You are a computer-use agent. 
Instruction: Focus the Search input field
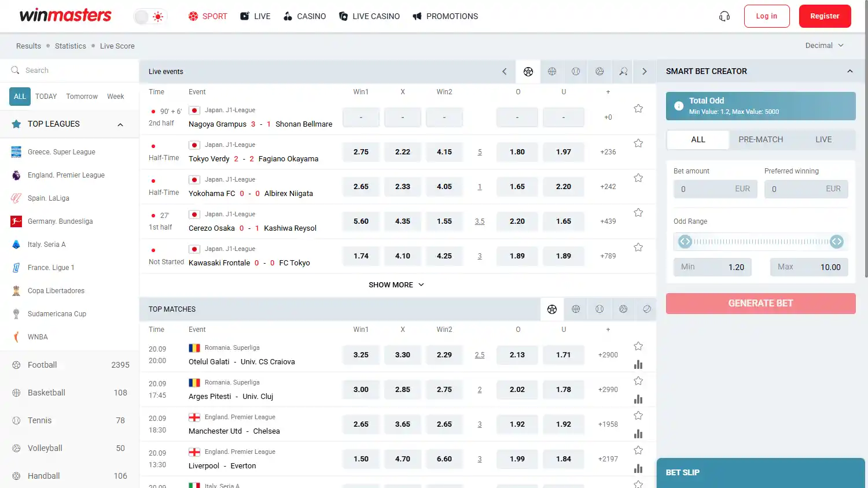[69, 71]
